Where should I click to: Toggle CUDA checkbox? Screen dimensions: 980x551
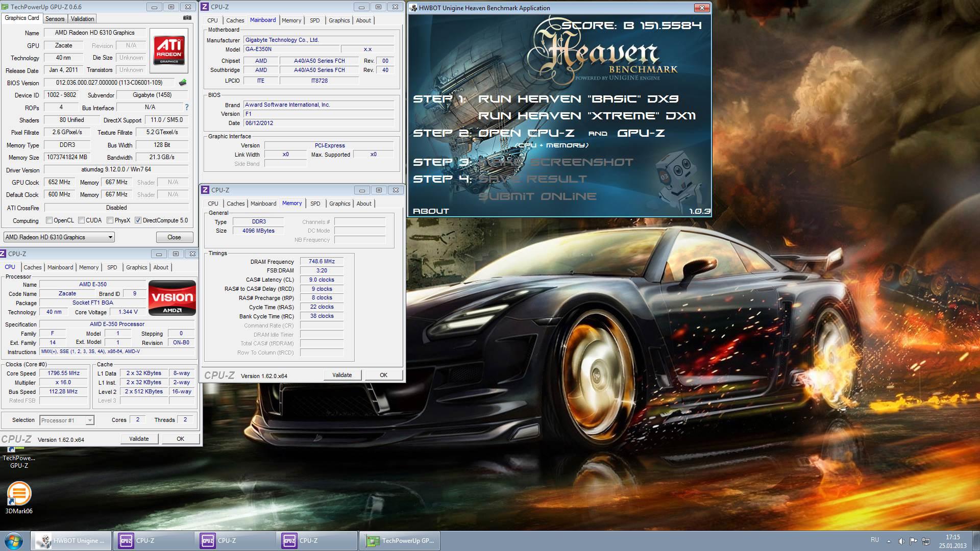click(x=81, y=220)
